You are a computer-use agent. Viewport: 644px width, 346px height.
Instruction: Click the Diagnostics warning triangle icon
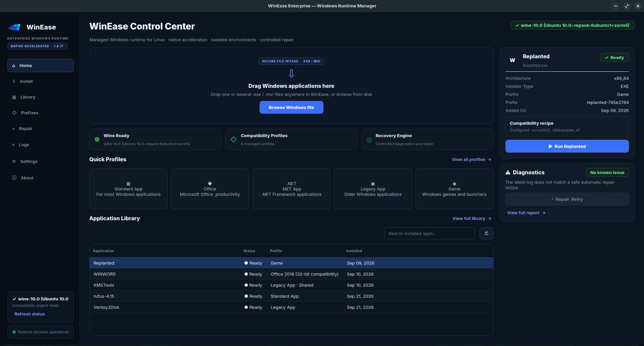coord(508,172)
